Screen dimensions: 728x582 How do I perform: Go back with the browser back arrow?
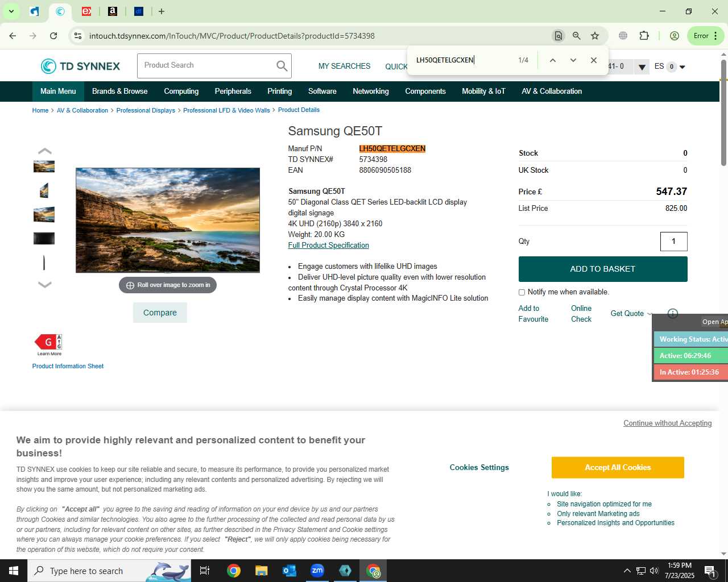pos(13,36)
